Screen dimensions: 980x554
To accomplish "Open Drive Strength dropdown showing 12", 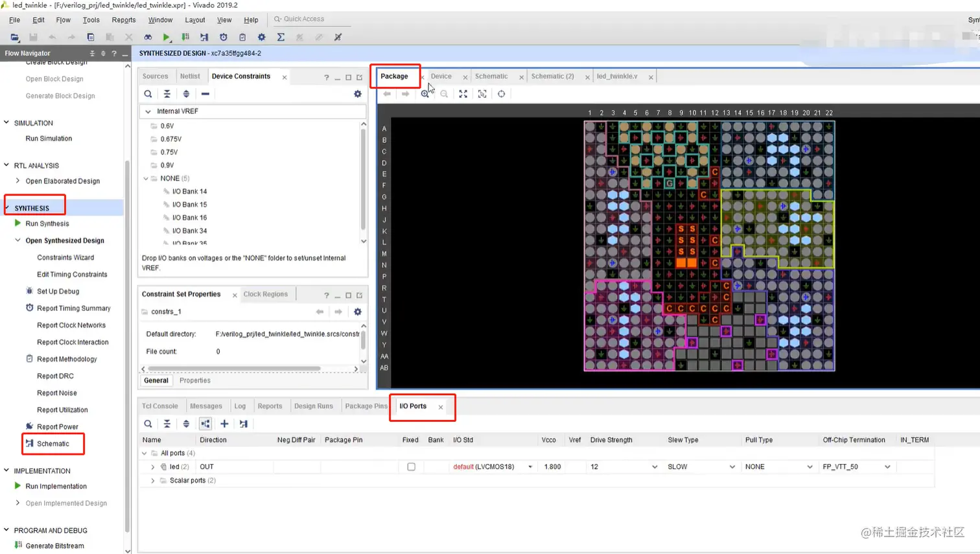I will point(655,467).
